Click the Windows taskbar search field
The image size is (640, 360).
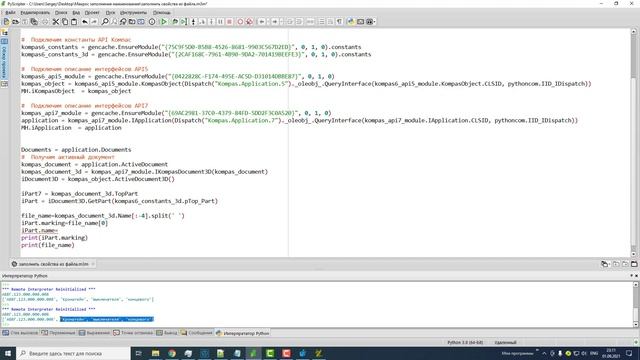pos(73,353)
